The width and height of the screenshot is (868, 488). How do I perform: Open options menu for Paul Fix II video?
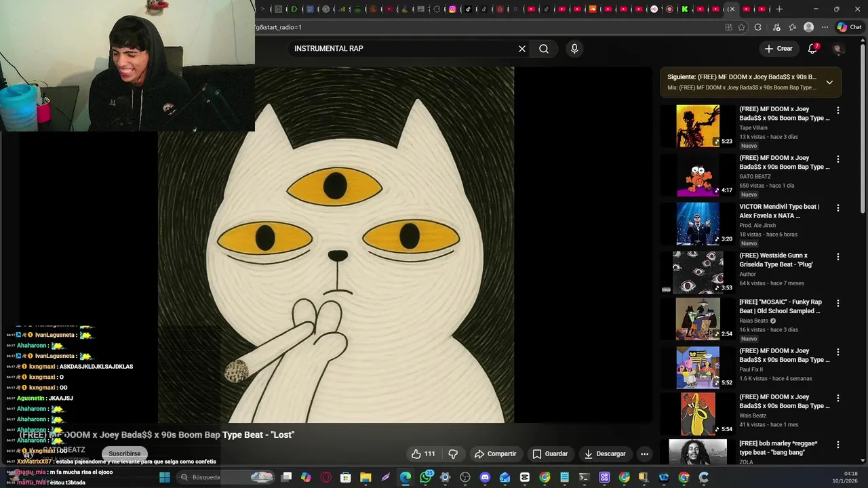(x=838, y=352)
